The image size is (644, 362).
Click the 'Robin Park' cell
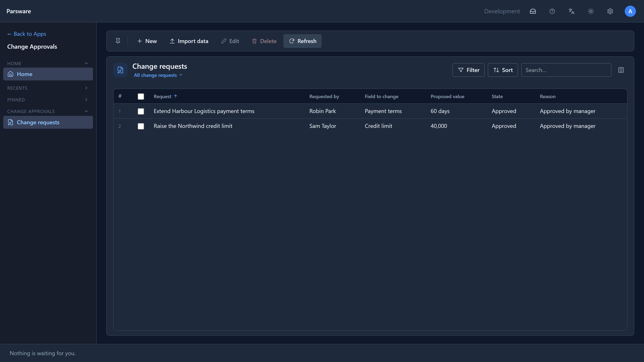point(322,111)
